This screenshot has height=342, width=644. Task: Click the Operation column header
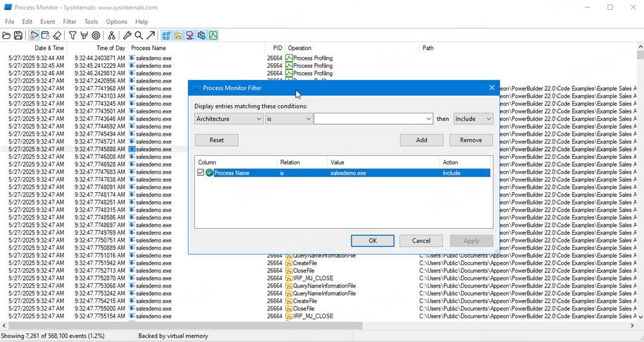click(353, 48)
